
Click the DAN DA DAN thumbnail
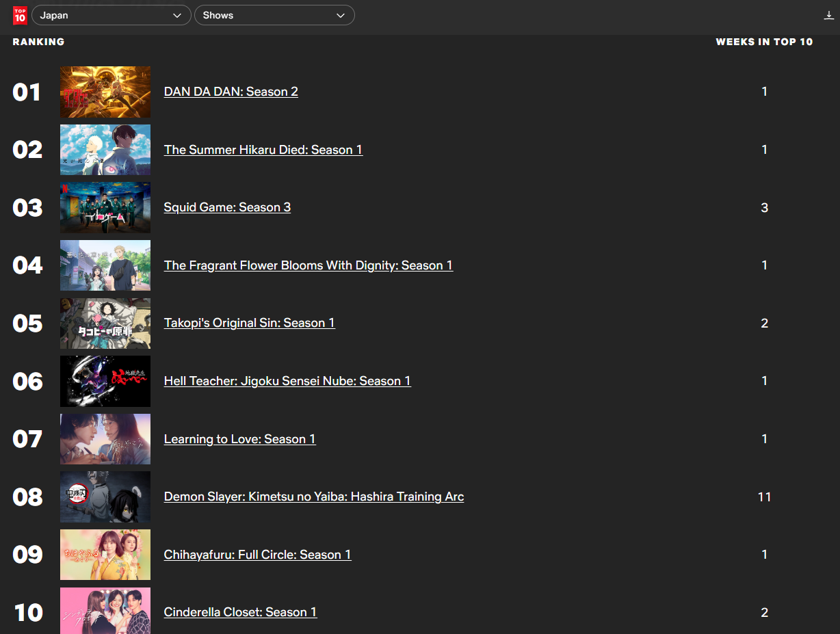pyautogui.click(x=105, y=92)
